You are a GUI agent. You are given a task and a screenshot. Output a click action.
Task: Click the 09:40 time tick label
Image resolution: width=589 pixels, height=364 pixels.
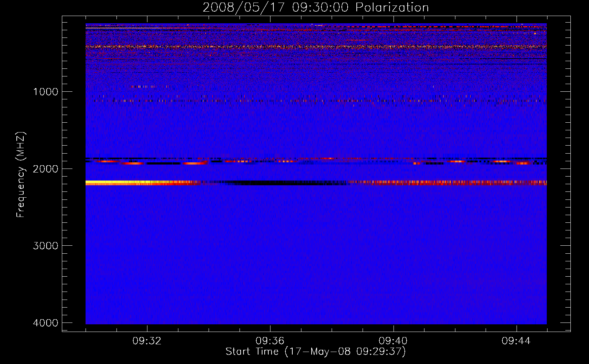point(393,341)
